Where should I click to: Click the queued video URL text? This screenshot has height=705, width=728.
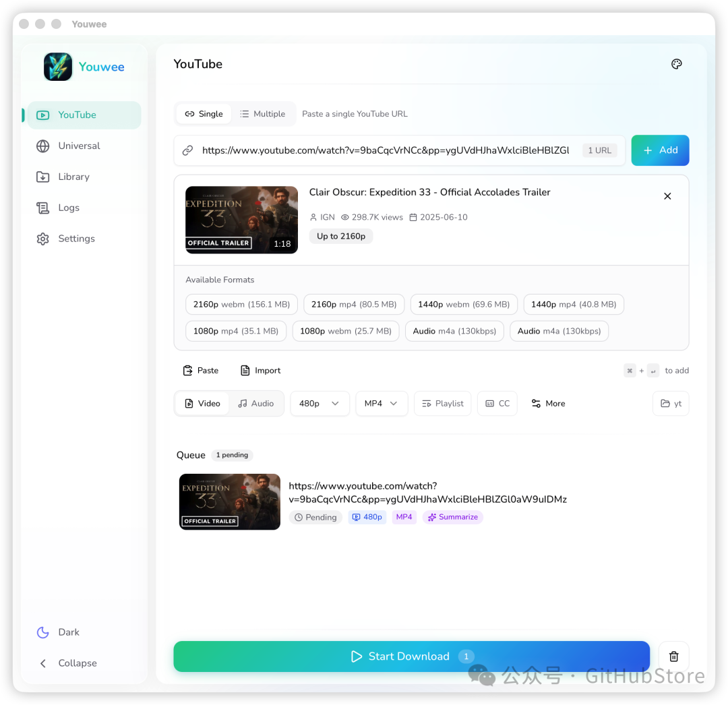point(427,493)
